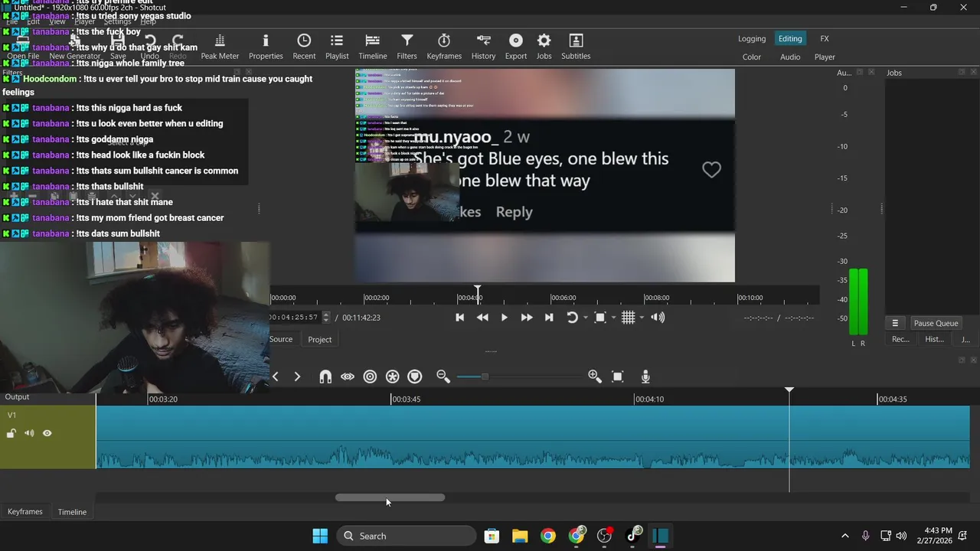Screen dimensions: 980x551
Task: Open the Peak Meter panel
Action: pos(220,47)
